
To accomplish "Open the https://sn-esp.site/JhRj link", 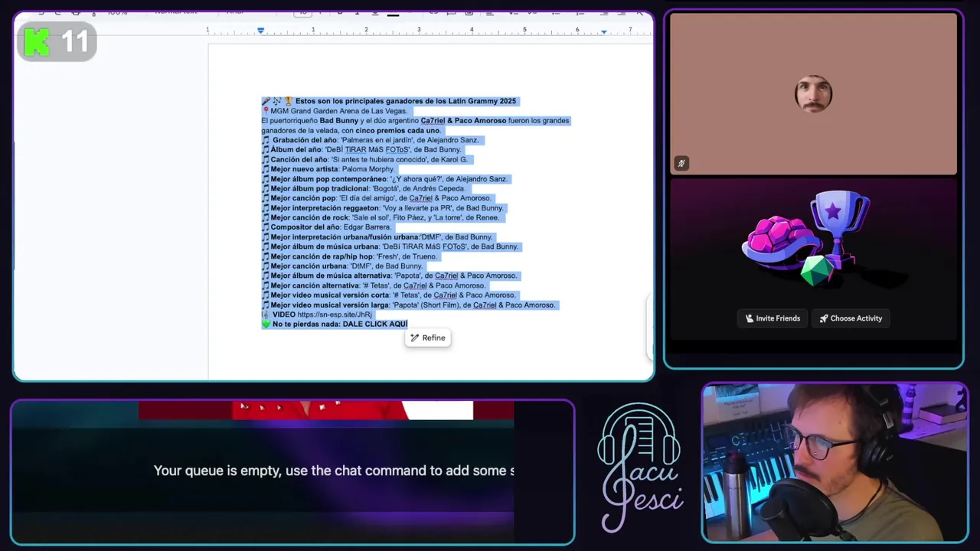I will pyautogui.click(x=335, y=315).
